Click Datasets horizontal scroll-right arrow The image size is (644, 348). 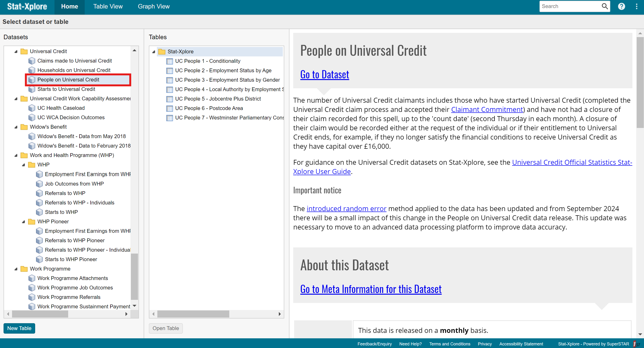coord(126,314)
